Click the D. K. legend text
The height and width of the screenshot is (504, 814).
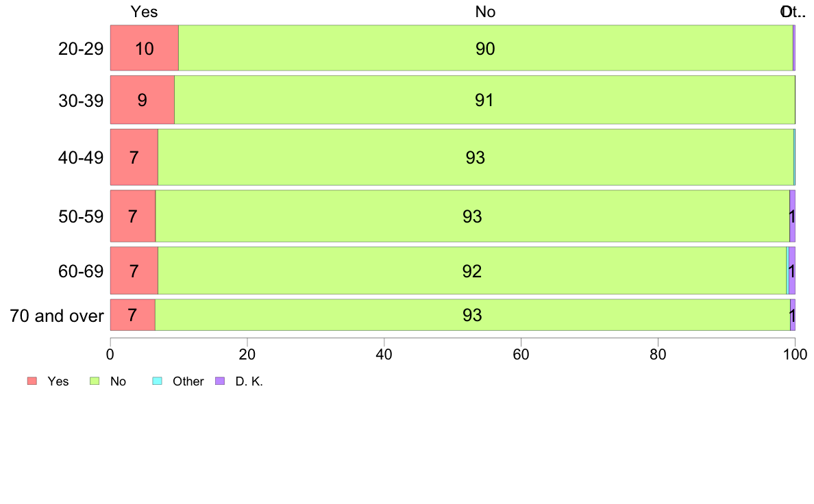pyautogui.click(x=249, y=381)
